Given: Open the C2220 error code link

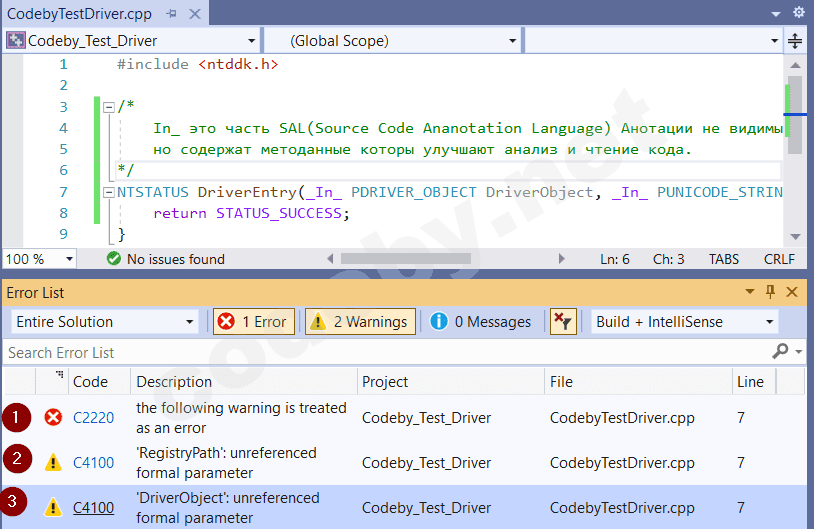Looking at the screenshot, I should (92, 418).
